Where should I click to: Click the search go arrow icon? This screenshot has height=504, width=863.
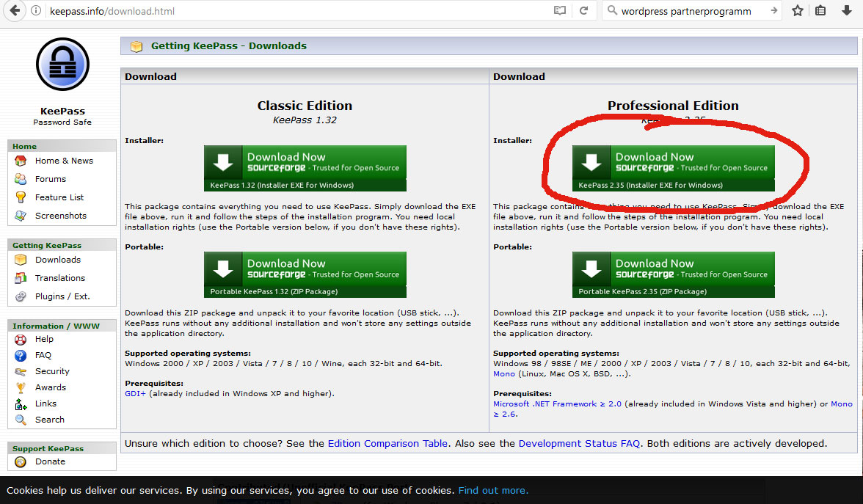click(x=773, y=10)
